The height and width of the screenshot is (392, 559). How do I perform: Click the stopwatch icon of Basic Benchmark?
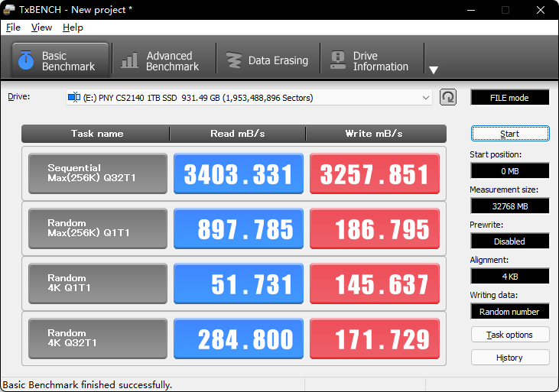click(x=26, y=60)
